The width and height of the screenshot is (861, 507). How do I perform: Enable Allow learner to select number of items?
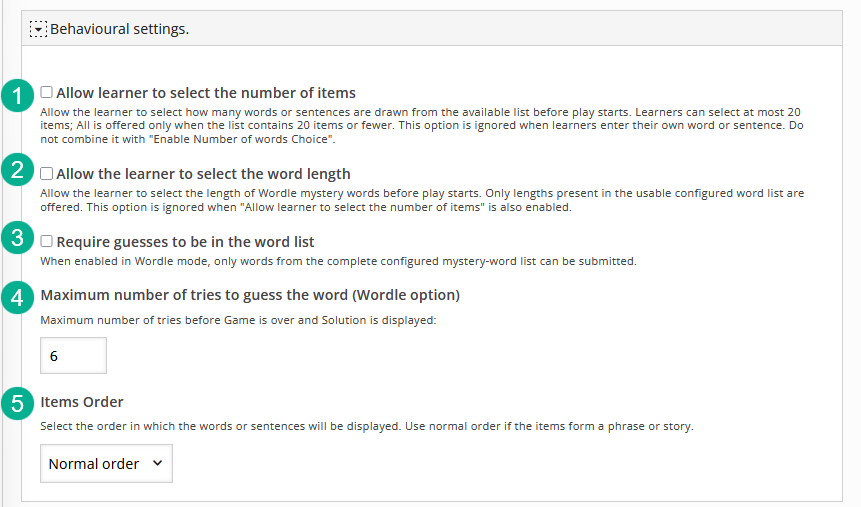(x=47, y=92)
